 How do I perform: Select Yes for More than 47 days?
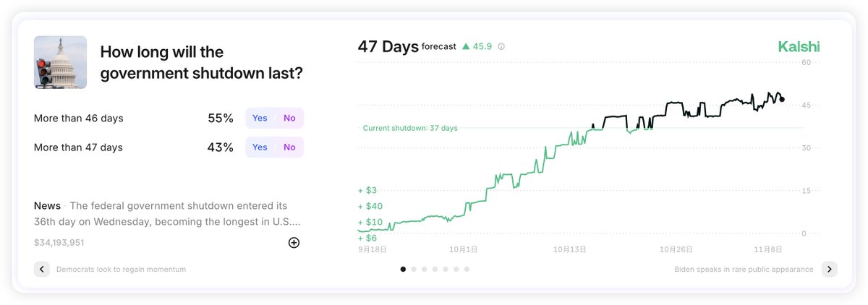coord(260,147)
